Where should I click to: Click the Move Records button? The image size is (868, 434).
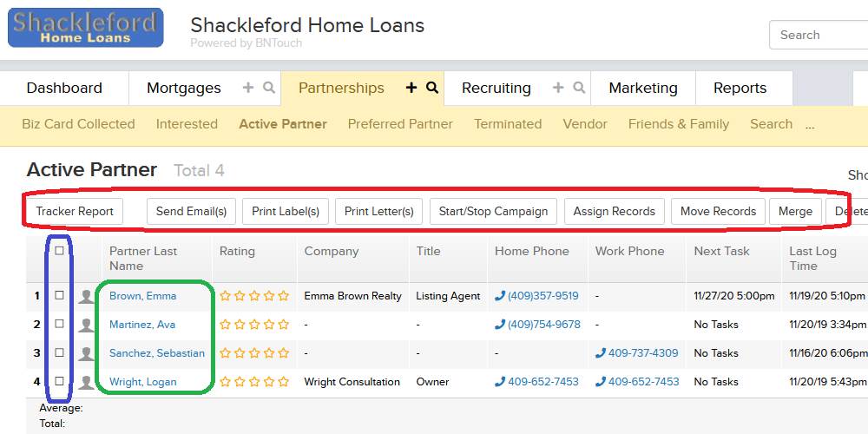[718, 212]
